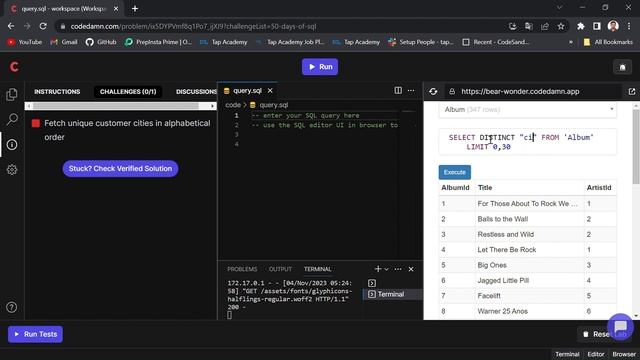This screenshot has height=360, width=640.
Task: Open the All Bookmarks folder
Action: tap(608, 42)
